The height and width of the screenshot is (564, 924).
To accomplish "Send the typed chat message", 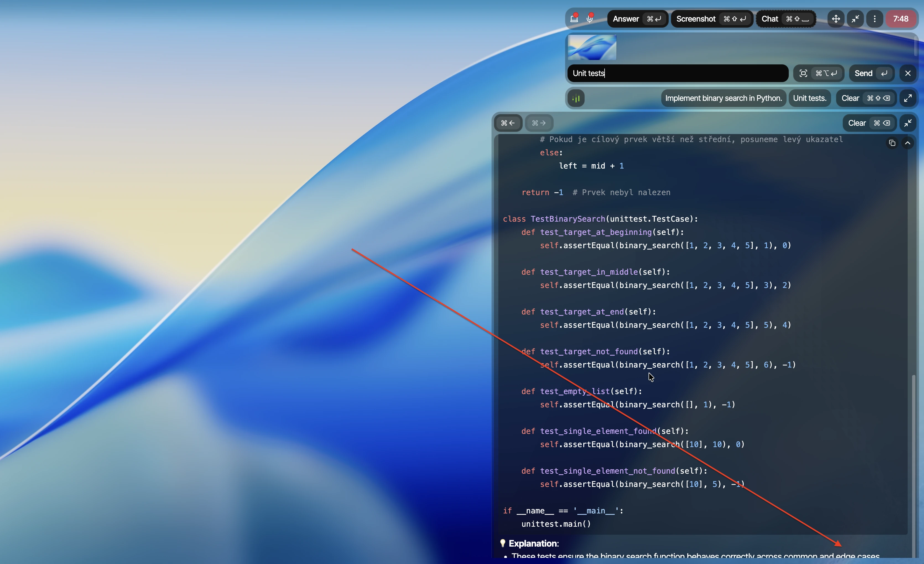I will click(x=871, y=73).
